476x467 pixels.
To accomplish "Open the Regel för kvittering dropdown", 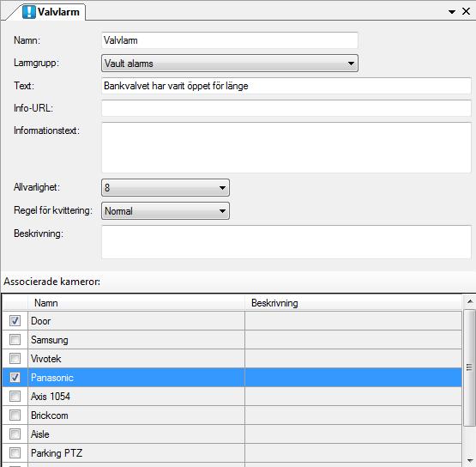I will pyautogui.click(x=166, y=211).
